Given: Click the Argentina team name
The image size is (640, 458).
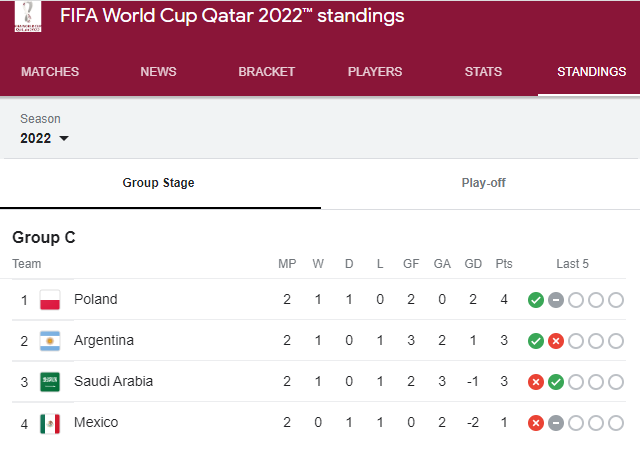Looking at the screenshot, I should coord(104,340).
